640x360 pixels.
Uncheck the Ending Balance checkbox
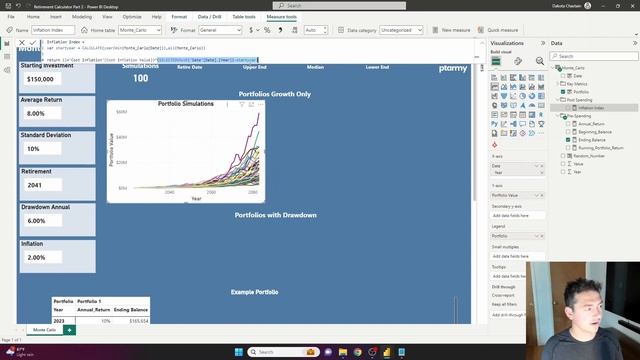click(568, 140)
